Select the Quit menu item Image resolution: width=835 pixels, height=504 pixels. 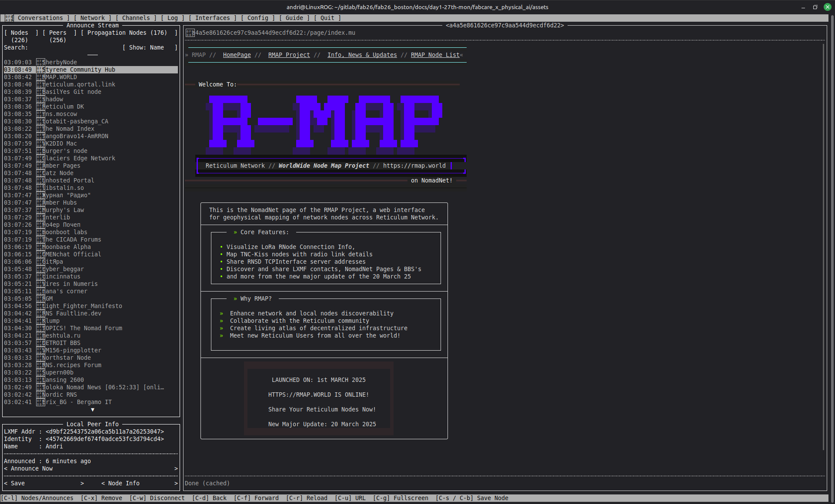coord(327,18)
